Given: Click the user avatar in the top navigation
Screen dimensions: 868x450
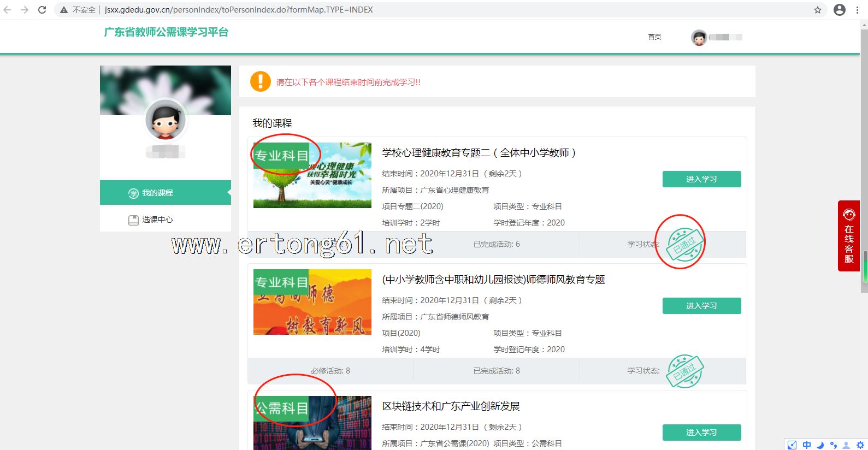Looking at the screenshot, I should coord(699,38).
